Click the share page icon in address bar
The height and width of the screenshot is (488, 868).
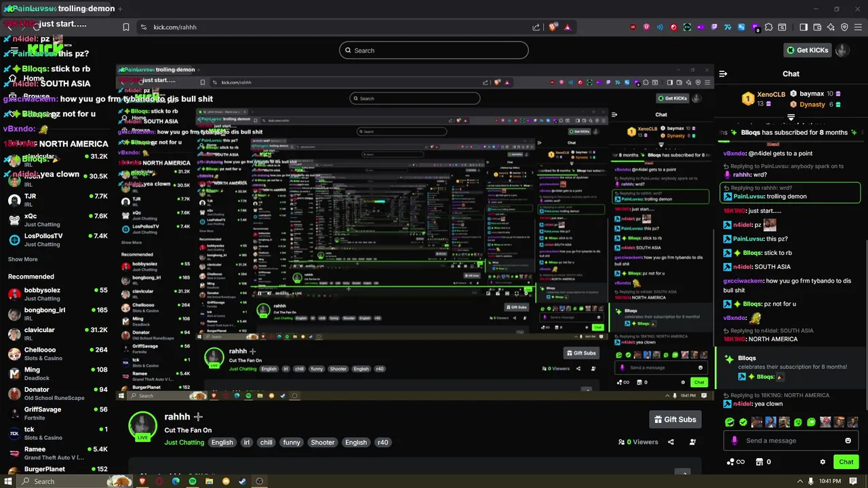[536, 27]
